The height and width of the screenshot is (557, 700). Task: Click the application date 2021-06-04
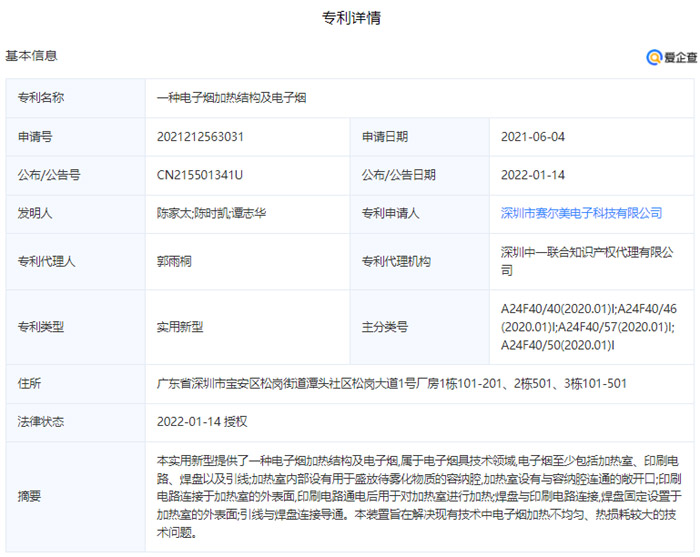533,137
